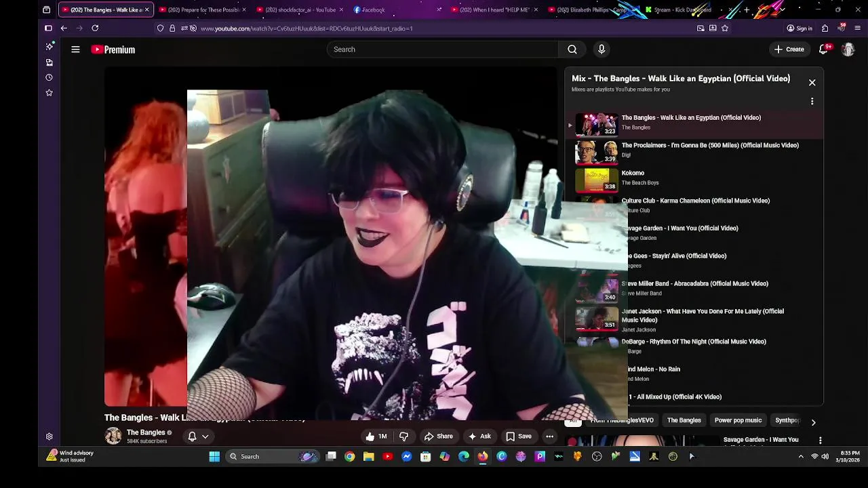
Task: Reload the page in the browser
Action: [95, 28]
